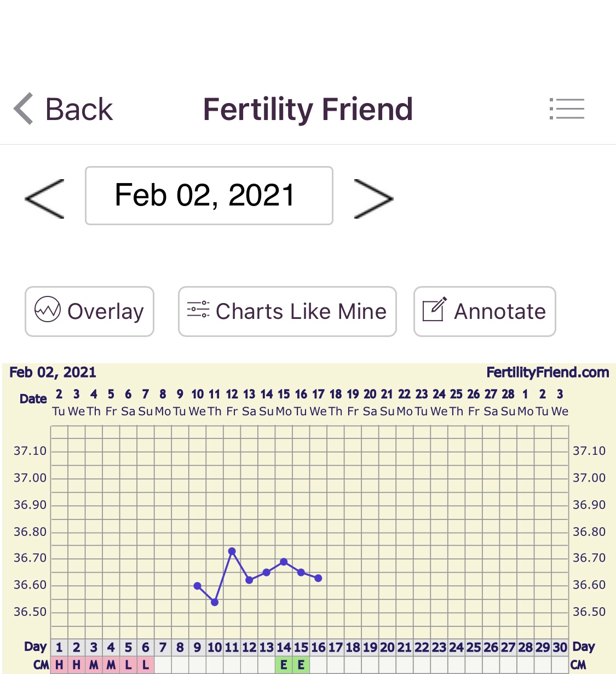Open the hamburger list menu icon

567,108
